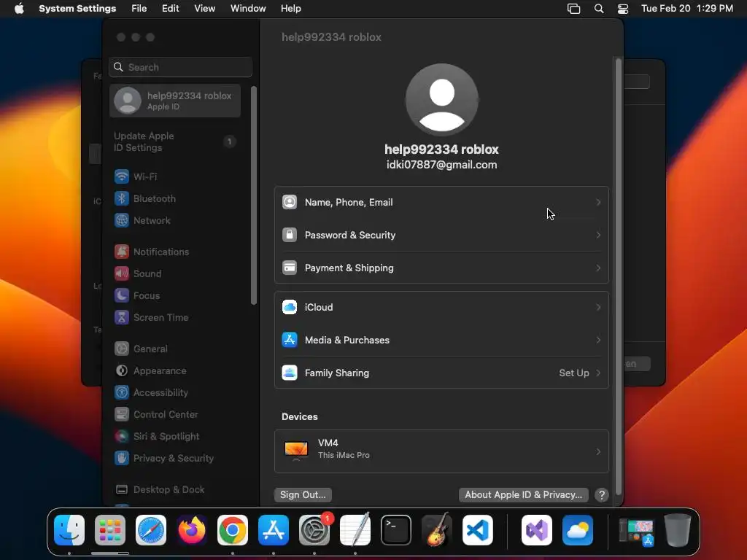
Task: Click System Settings icon in Dock
Action: 314,530
